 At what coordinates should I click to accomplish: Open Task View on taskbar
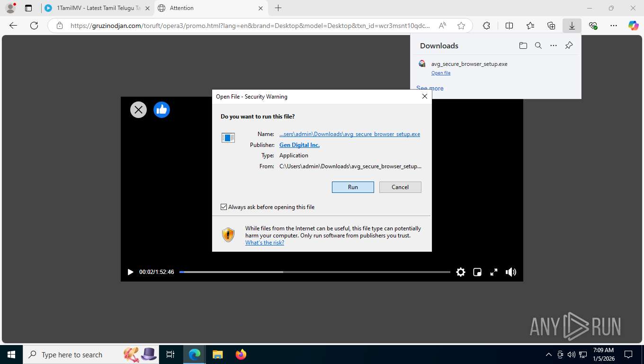point(170,355)
